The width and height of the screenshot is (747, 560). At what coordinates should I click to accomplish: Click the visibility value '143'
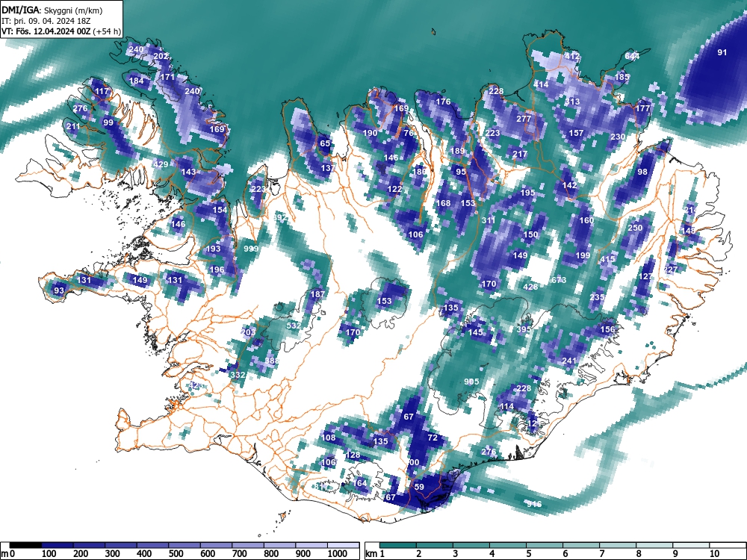189,172
